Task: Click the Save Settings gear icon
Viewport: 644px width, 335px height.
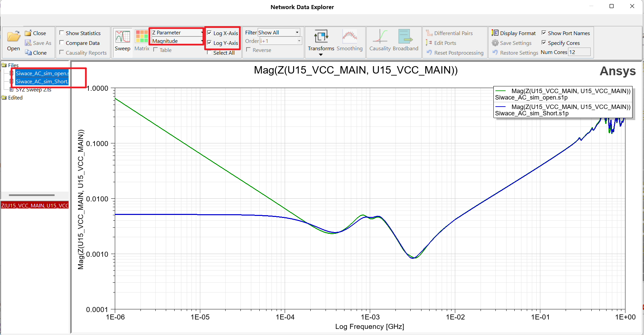Action: point(495,43)
